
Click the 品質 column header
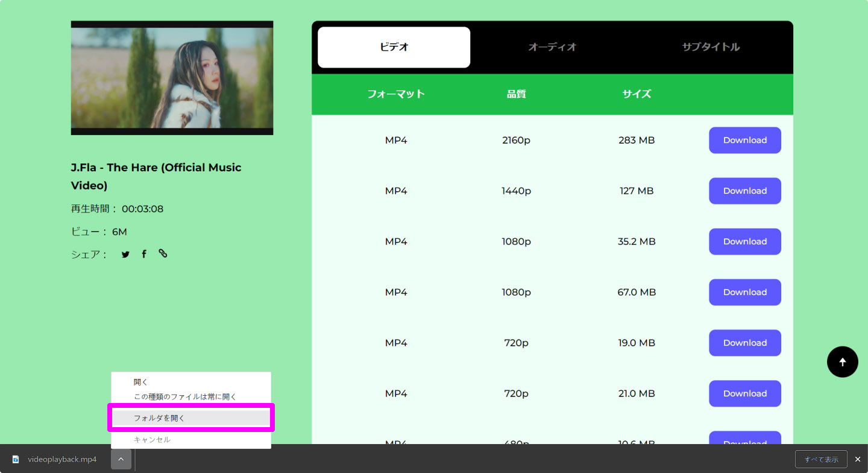click(x=517, y=94)
